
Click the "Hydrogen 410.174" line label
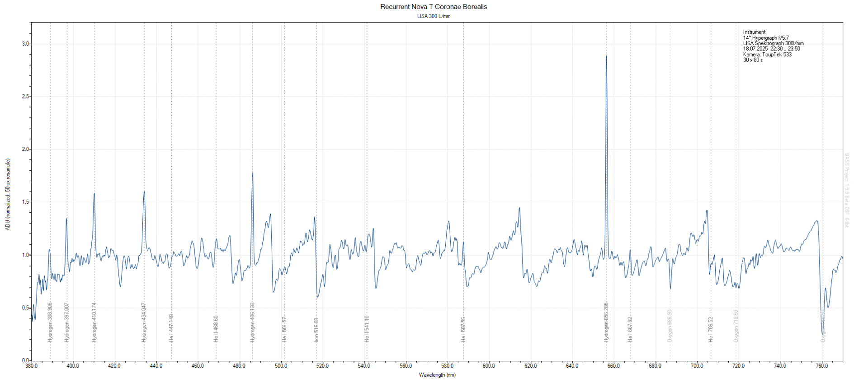[94, 322]
